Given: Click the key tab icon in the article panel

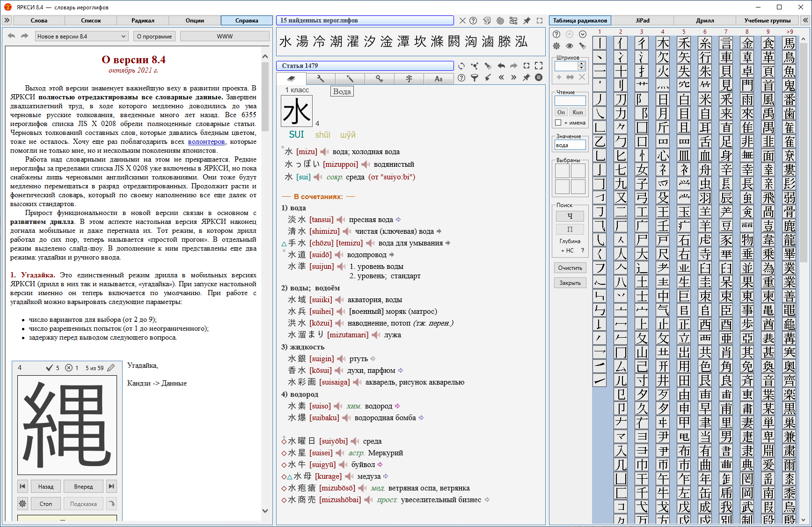Looking at the screenshot, I should pos(379,79).
